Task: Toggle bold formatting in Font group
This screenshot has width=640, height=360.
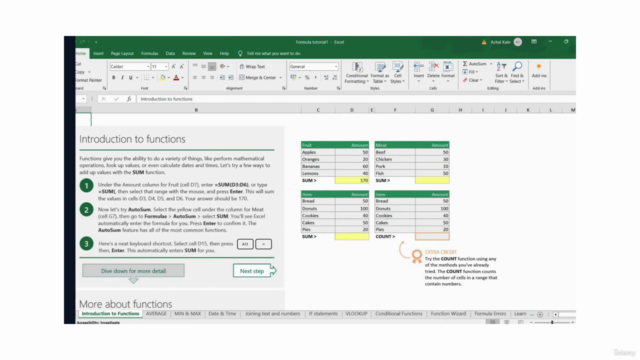Action: (113, 78)
